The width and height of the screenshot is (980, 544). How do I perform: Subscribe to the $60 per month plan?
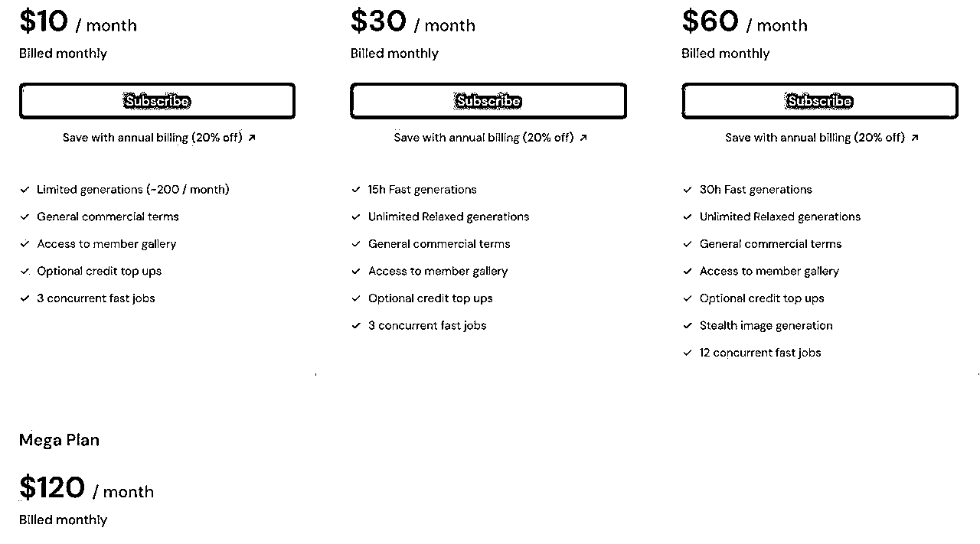[820, 101]
